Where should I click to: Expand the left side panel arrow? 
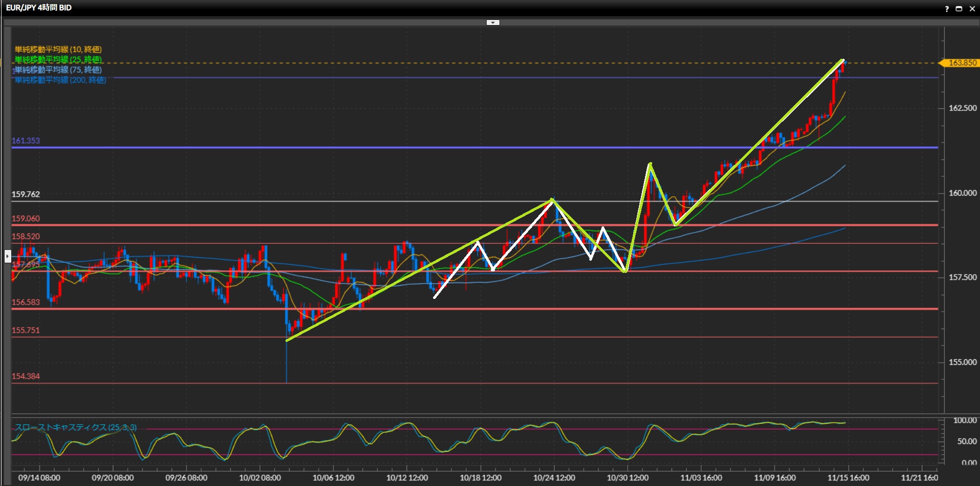[8, 256]
